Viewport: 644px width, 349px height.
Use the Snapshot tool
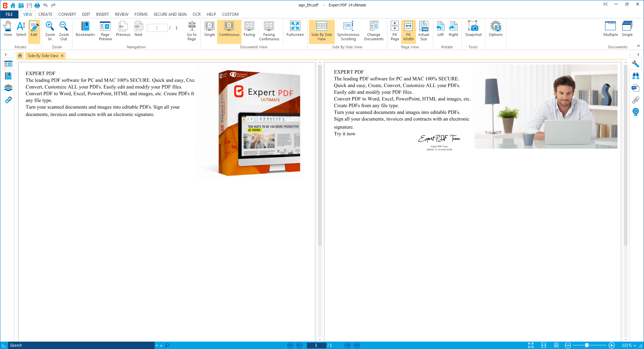(x=473, y=29)
